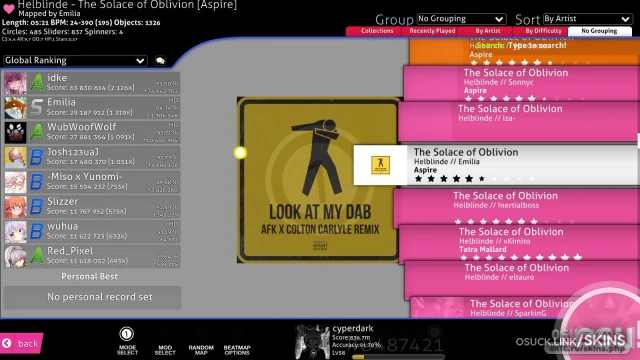
Task: Switch to the Recently Played tab
Action: click(x=432, y=31)
